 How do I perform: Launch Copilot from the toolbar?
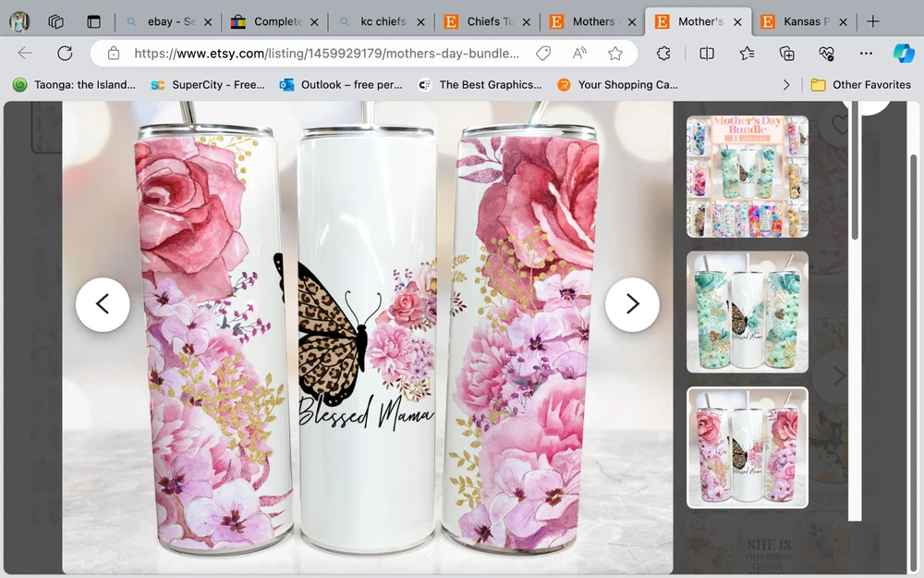click(903, 54)
